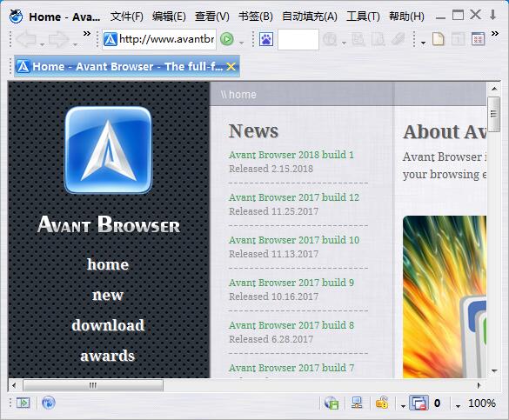The image size is (509, 420).
Task: Click the Baidu paw search engine icon
Action: point(266,40)
